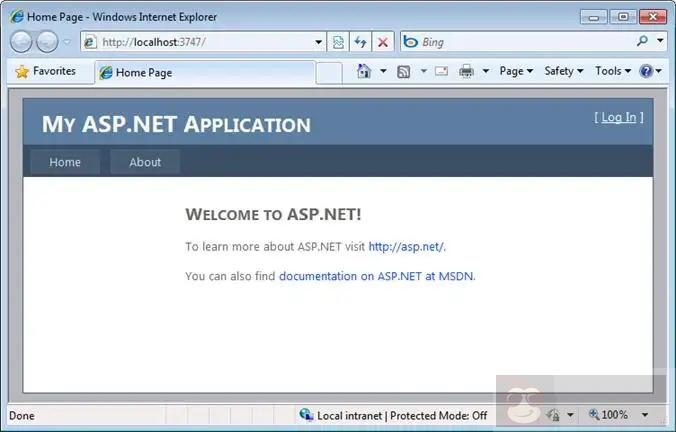
Task: Click the Compatibility View icon
Action: tap(338, 42)
